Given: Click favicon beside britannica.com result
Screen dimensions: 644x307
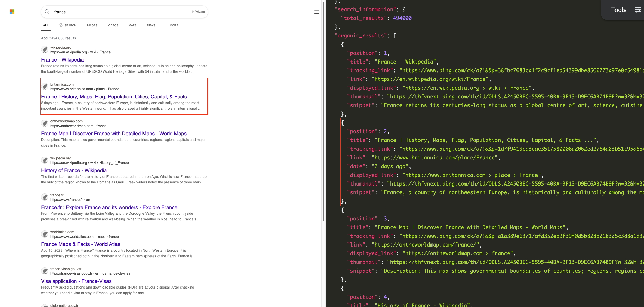Looking at the screenshot, I should (45, 87).
